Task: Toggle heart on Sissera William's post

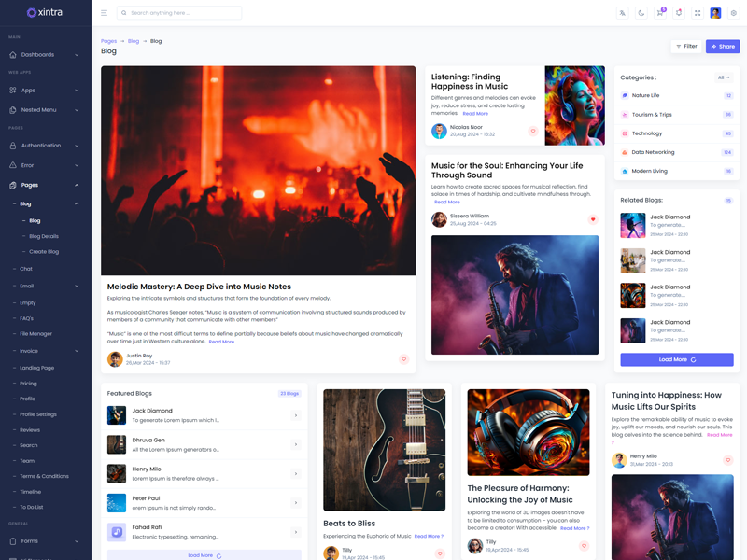Action: (592, 219)
